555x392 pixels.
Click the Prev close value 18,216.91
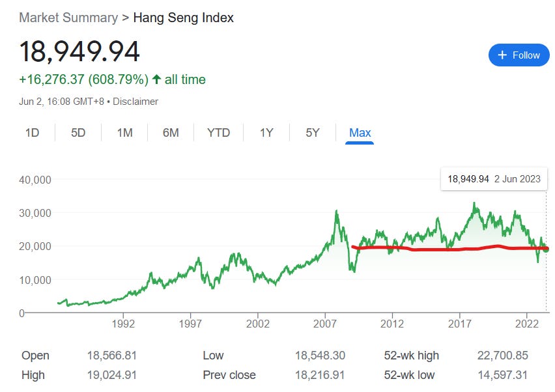[x=320, y=374]
